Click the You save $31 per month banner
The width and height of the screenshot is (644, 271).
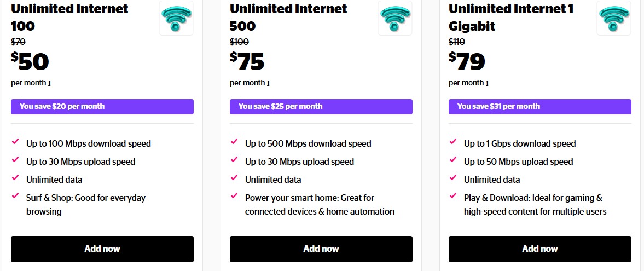click(540, 107)
